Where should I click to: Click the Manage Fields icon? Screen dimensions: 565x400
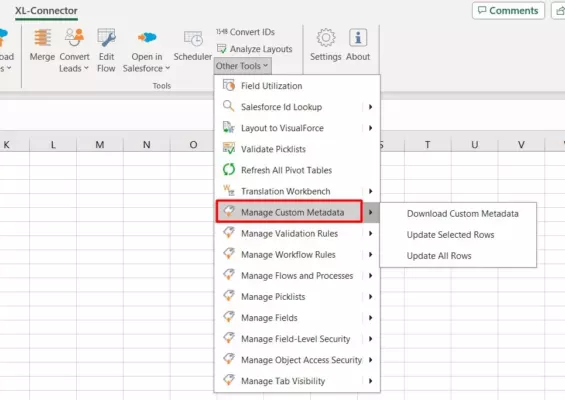click(x=229, y=317)
